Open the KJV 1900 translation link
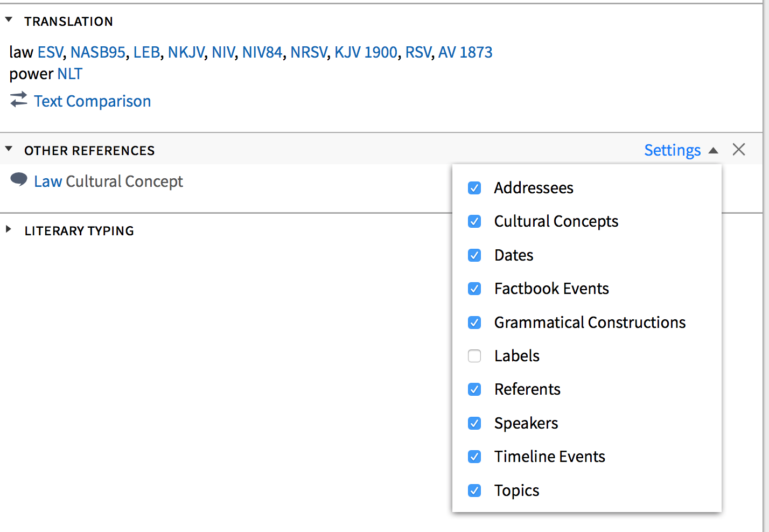Viewport: 769px width, 532px height. click(x=366, y=52)
